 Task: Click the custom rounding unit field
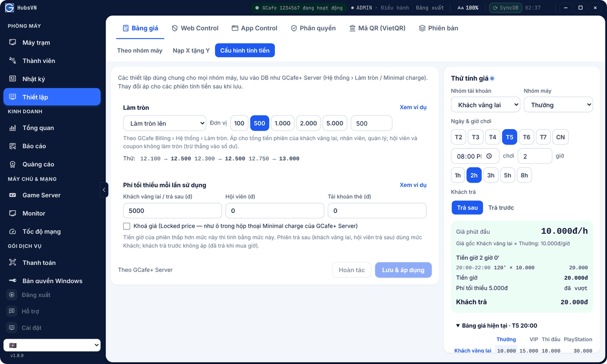pos(371,124)
